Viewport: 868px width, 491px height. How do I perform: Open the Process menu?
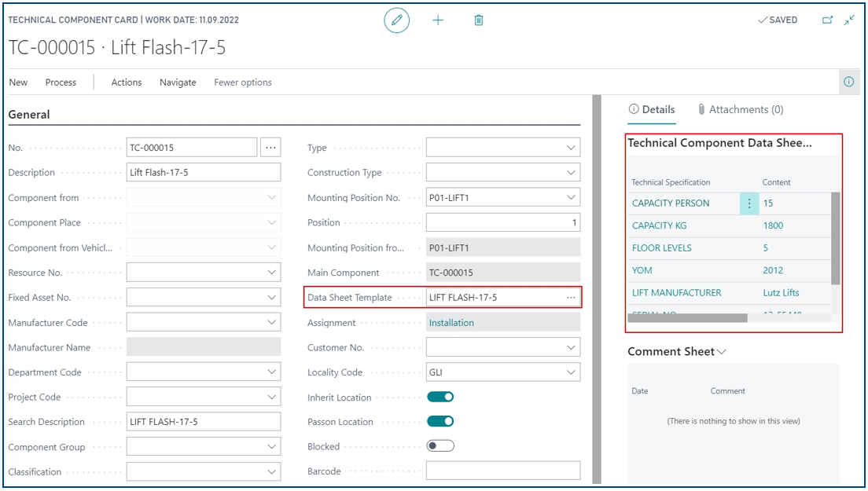pyautogui.click(x=61, y=82)
